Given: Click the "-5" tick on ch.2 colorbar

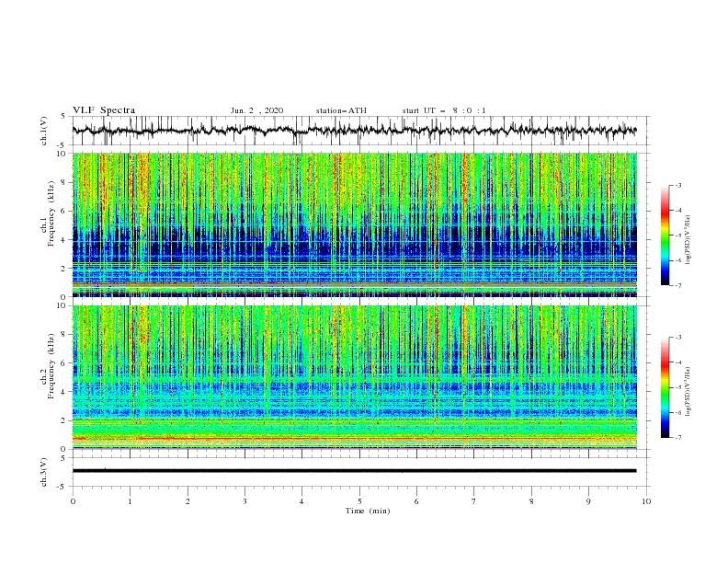Looking at the screenshot, I should (678, 387).
